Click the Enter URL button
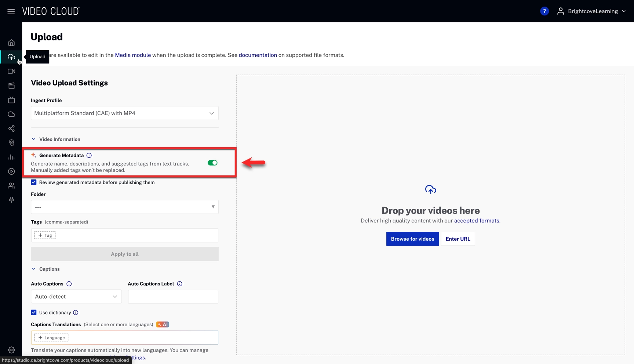Screen dimensions: 634x364 [x=458, y=239]
